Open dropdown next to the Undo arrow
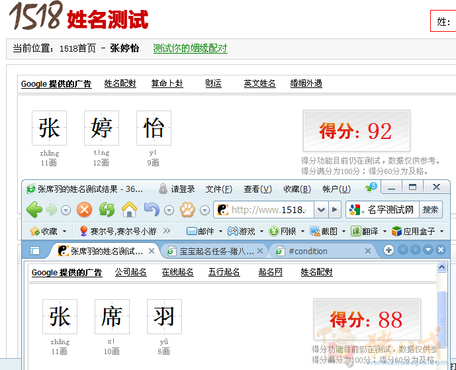This screenshot has width=456, height=370. point(169,210)
